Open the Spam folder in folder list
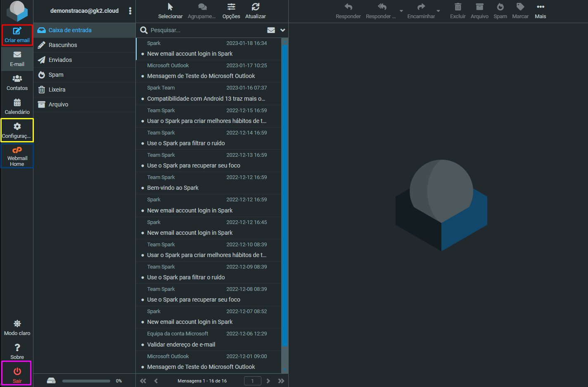 85,75
